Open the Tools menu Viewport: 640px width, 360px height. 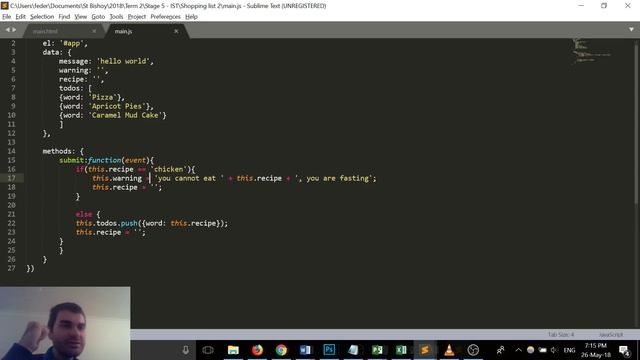point(116,17)
